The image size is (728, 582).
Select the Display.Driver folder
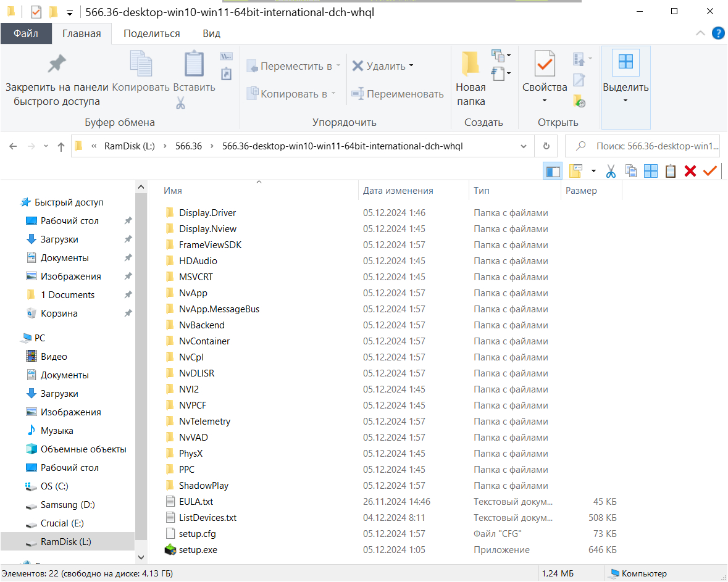[207, 212]
